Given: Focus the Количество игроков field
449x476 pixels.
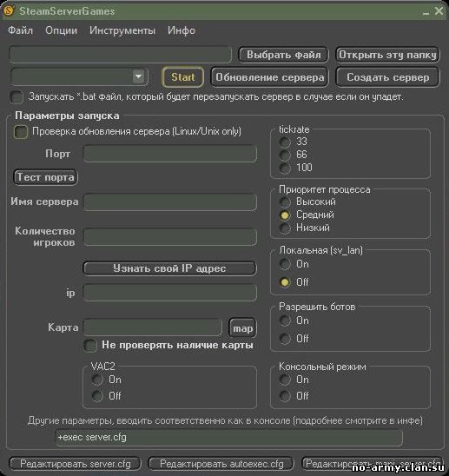Looking at the screenshot, I should tap(170, 237).
